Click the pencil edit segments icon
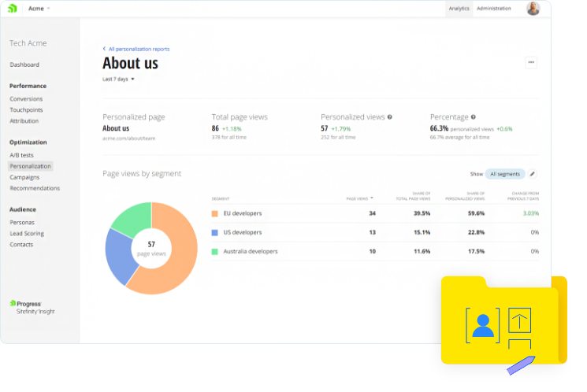The image size is (587, 392). coord(533,174)
